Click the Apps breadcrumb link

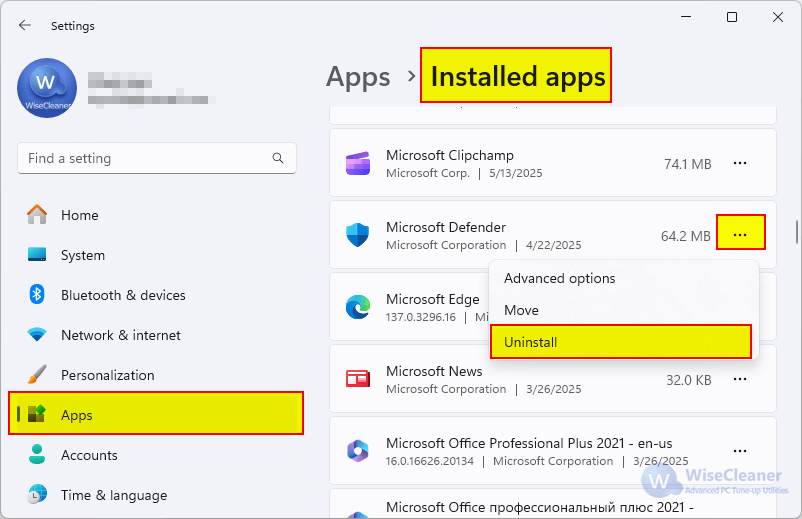358,77
